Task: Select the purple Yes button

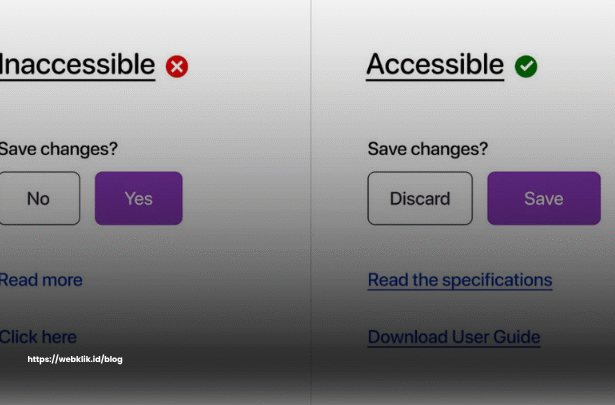Action: (x=139, y=198)
